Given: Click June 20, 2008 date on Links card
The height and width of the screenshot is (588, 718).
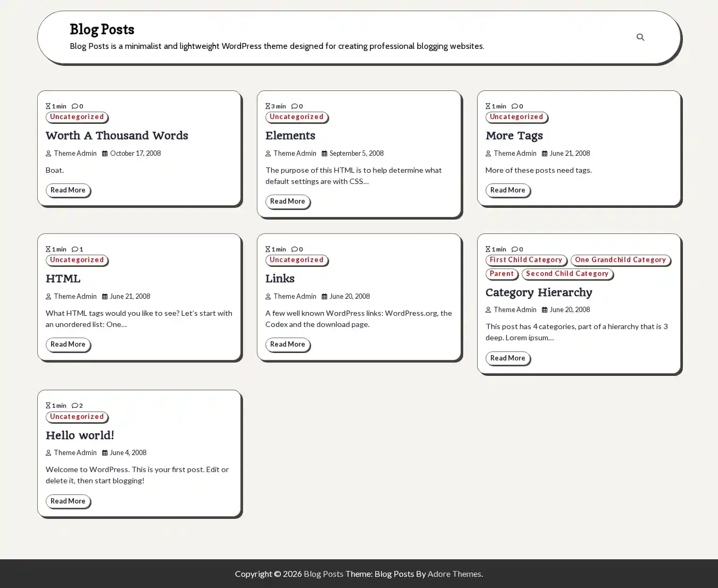Looking at the screenshot, I should click(x=349, y=297).
